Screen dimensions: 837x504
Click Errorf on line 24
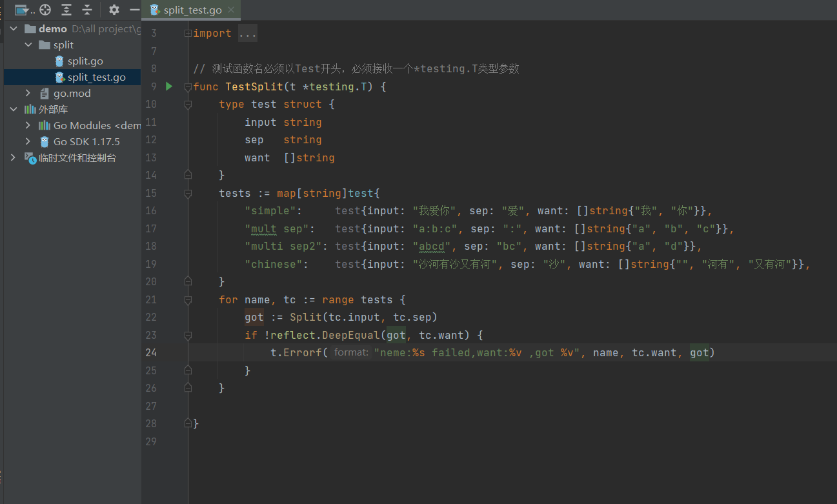[x=303, y=352]
